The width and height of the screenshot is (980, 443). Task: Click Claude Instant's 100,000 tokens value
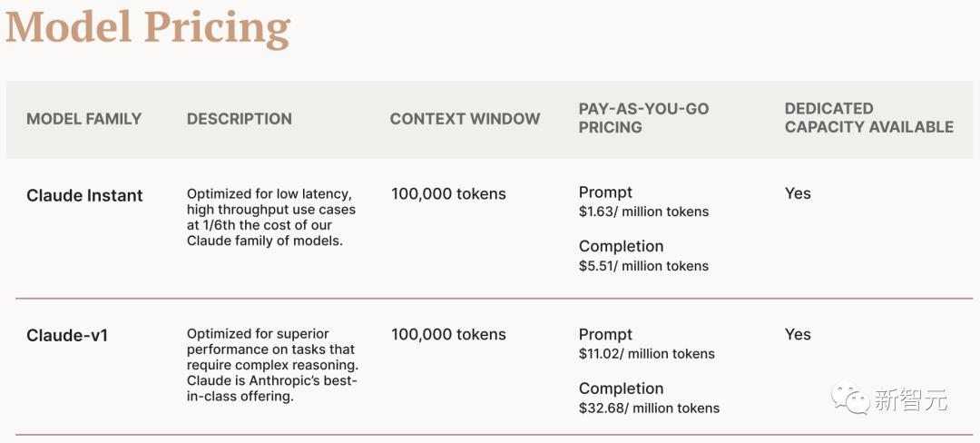448,194
